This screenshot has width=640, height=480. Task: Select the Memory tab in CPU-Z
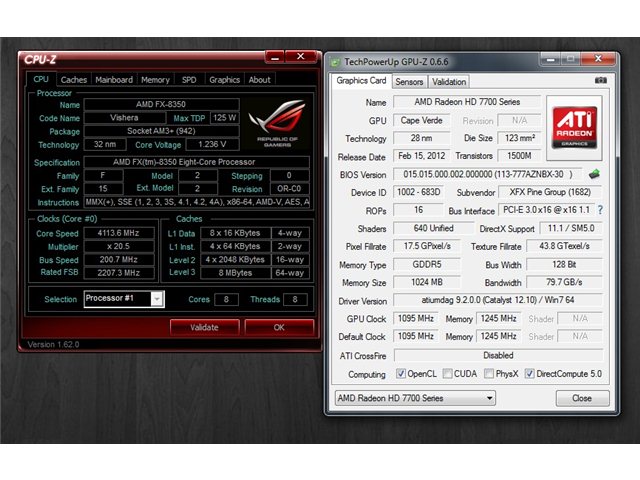pyautogui.click(x=155, y=80)
